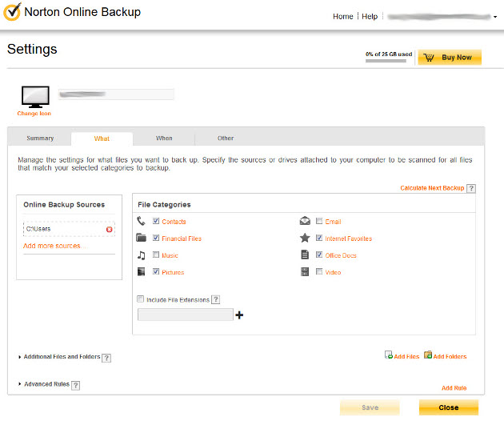Open help for Advanced Rules

(75, 385)
